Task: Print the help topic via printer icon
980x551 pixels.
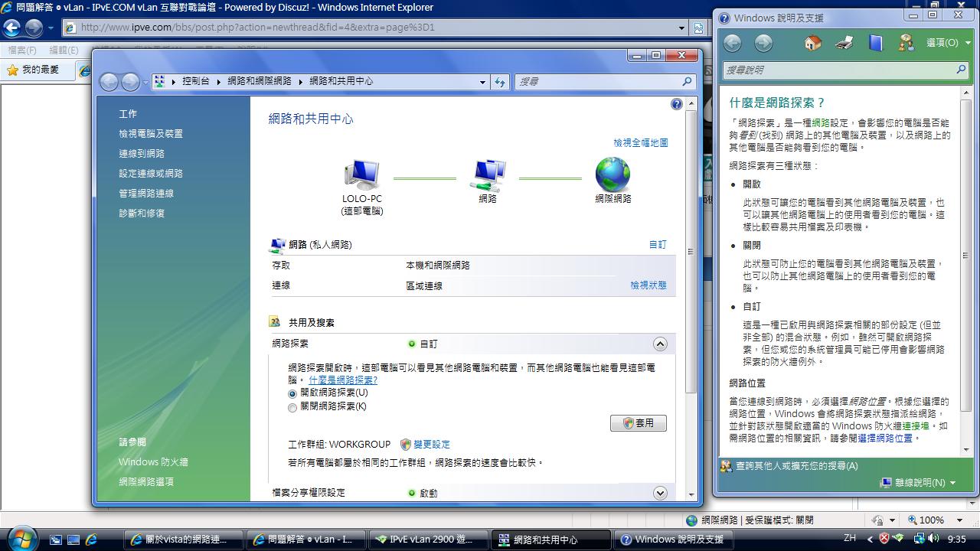Action: point(844,43)
